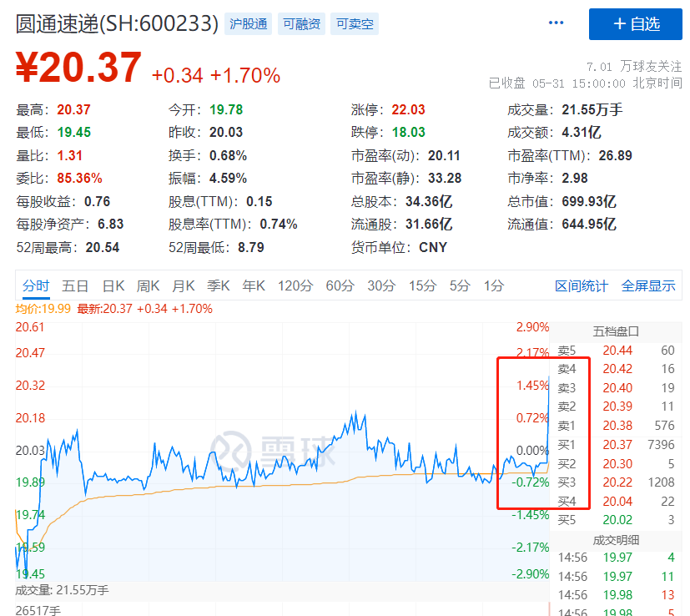Click the 委比 value 85.36%
The height and width of the screenshot is (616, 690).
pyautogui.click(x=79, y=179)
